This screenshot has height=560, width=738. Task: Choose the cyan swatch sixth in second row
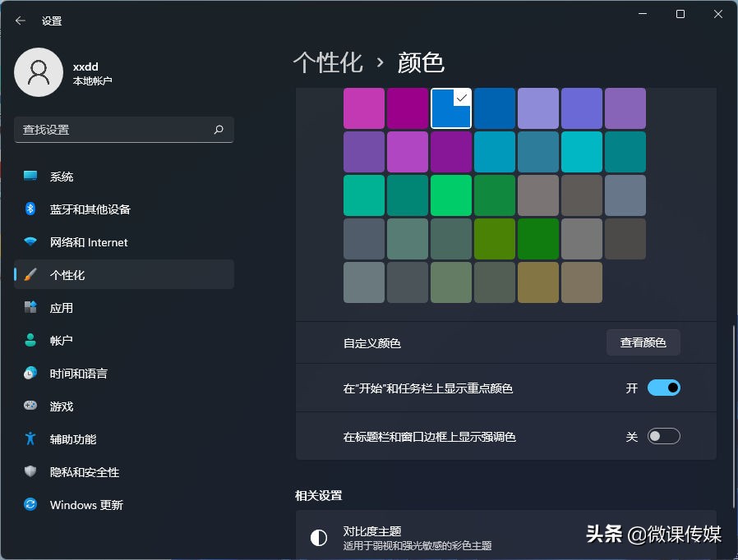point(582,152)
